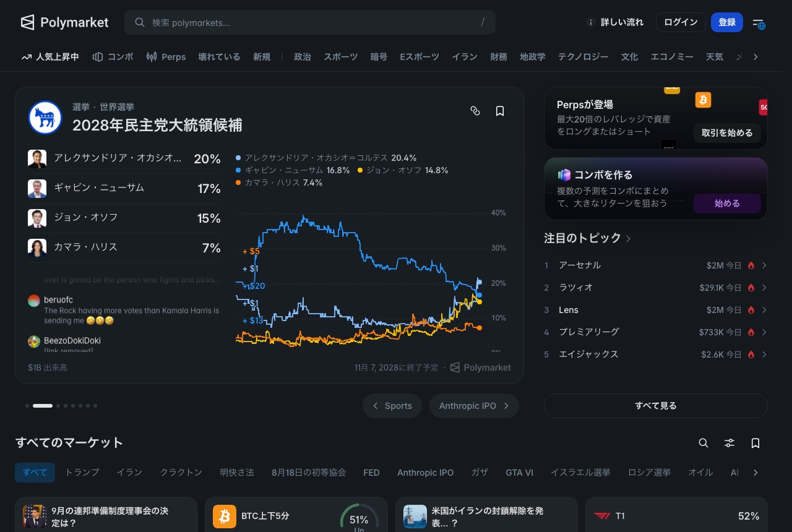Bookmark the 2028年民主党大統領候補 market
Viewport: 792px width, 532px height.
(500, 111)
